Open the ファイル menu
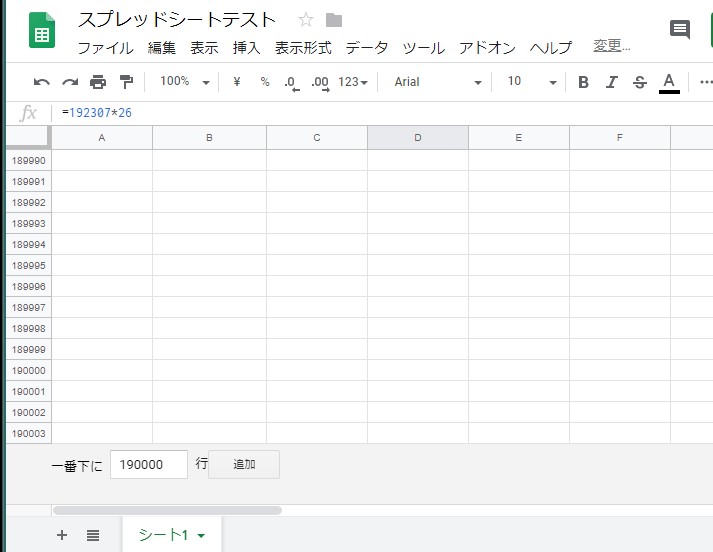The width and height of the screenshot is (713, 552). pyautogui.click(x=105, y=47)
